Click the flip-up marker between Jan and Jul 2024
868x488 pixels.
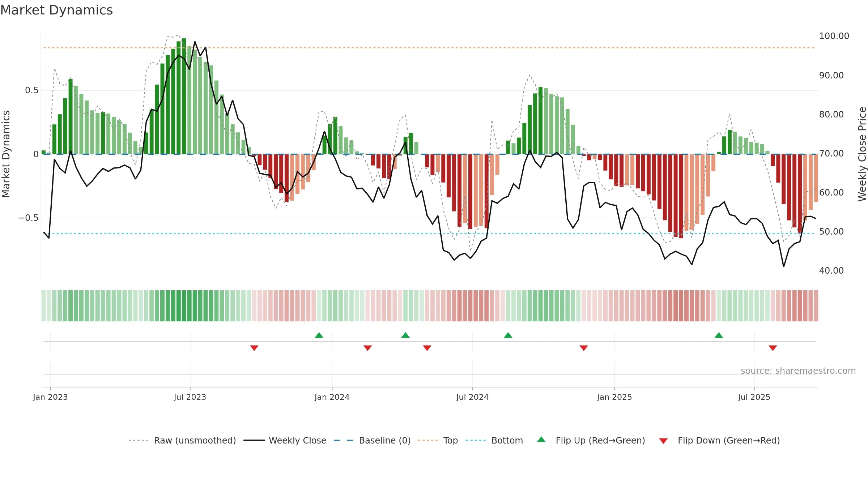tap(405, 335)
